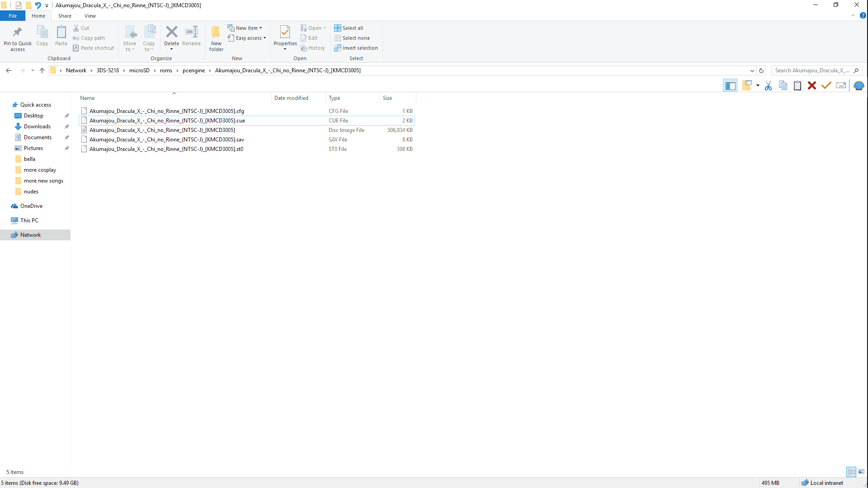The height and width of the screenshot is (488, 868).
Task: Click the clipboard paste icon in the secondary toolbar
Action: [x=797, y=85]
